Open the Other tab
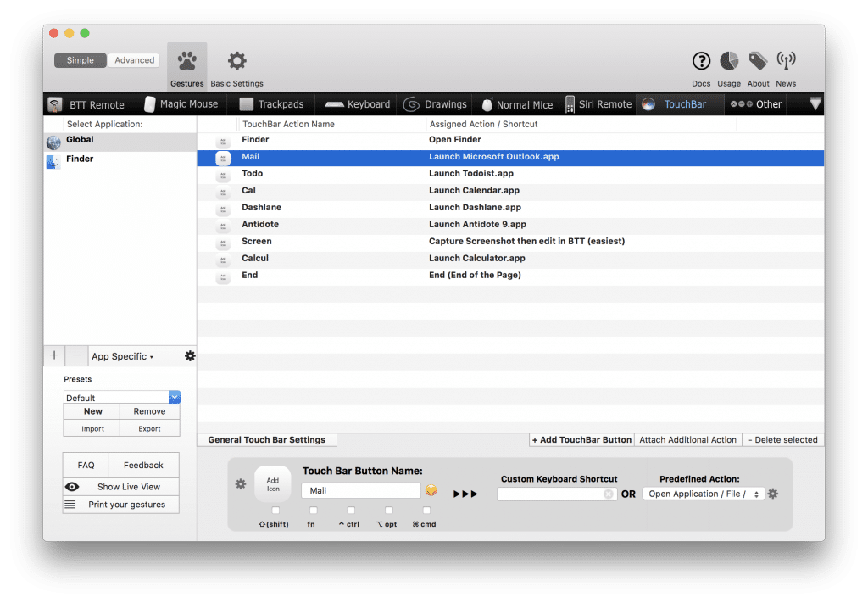 [x=755, y=104]
